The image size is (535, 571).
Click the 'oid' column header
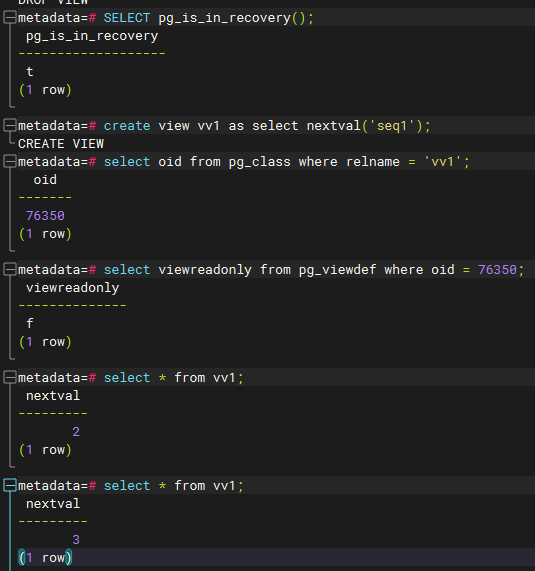[45, 180]
